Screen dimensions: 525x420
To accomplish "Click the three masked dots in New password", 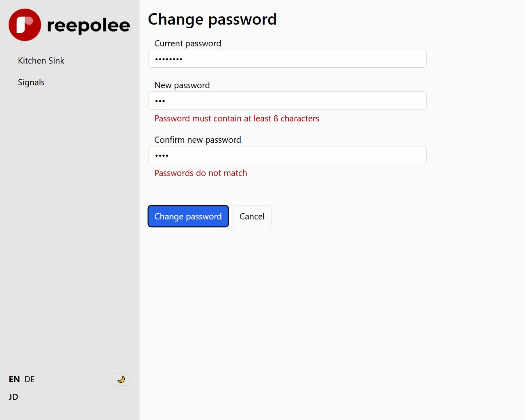I will 160,101.
